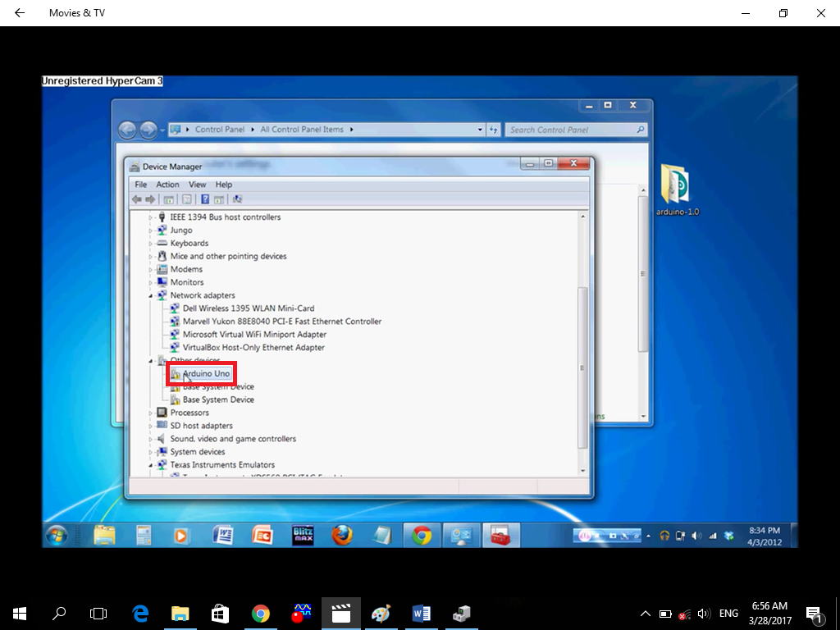Image resolution: width=840 pixels, height=630 pixels.
Task: Select Marvell Yukon 88E8040 Ethernet Controller
Action: [x=282, y=322]
